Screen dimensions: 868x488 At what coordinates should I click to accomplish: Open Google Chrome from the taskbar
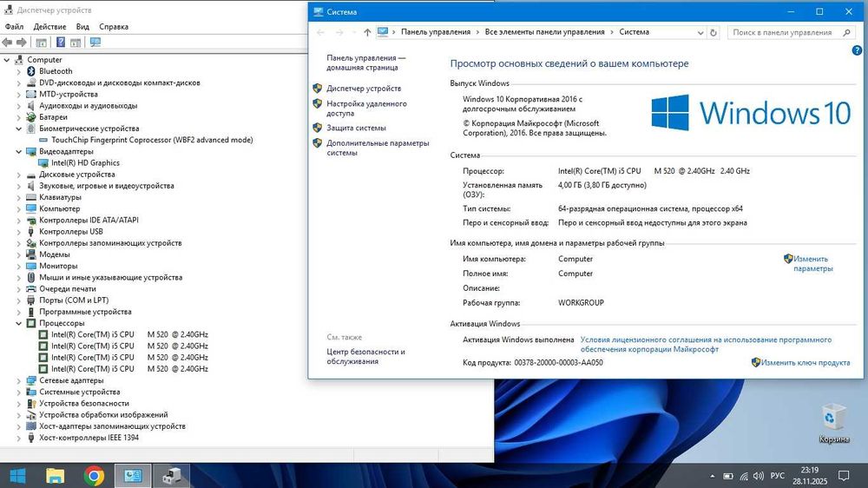pyautogui.click(x=94, y=476)
